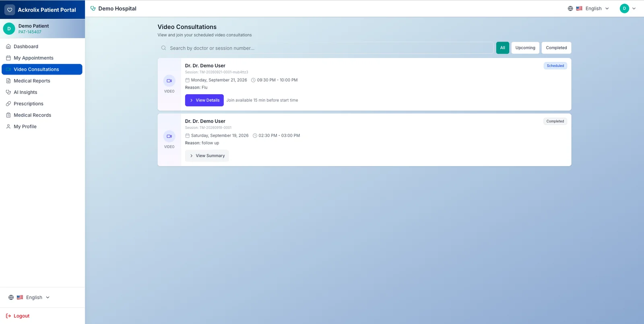
Task: Click the magnifier icon in search bar
Action: (164, 48)
